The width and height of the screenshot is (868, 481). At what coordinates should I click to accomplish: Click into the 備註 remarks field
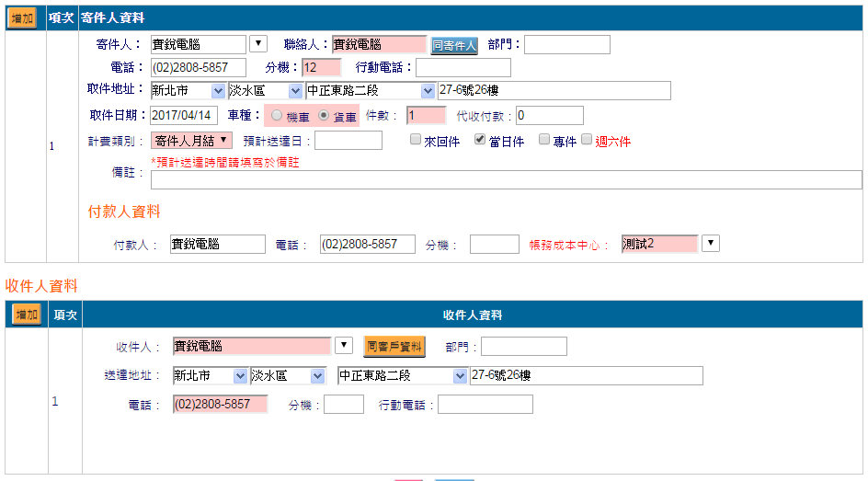coord(506,179)
